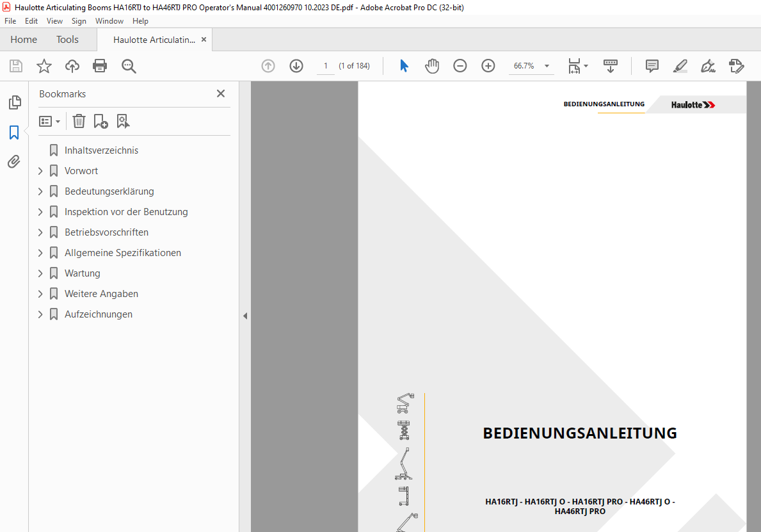Open the View menu
The width and height of the screenshot is (761, 532).
point(54,21)
